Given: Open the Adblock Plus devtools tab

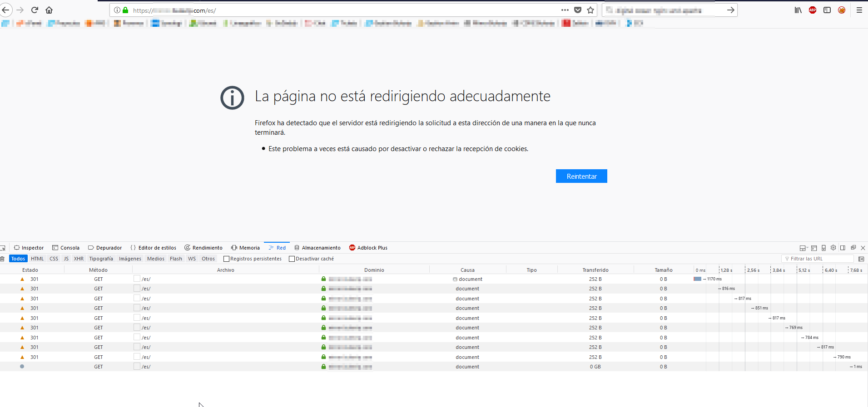Looking at the screenshot, I should click(368, 248).
